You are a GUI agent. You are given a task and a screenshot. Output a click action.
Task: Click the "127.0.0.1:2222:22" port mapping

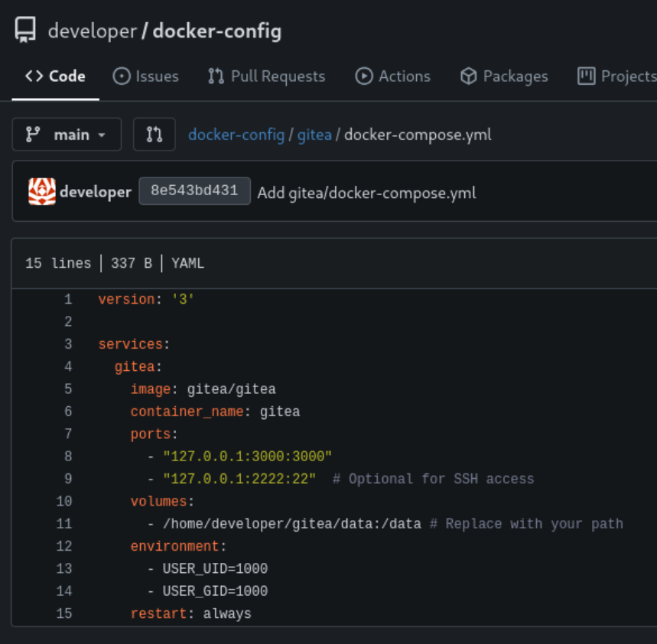(x=239, y=479)
